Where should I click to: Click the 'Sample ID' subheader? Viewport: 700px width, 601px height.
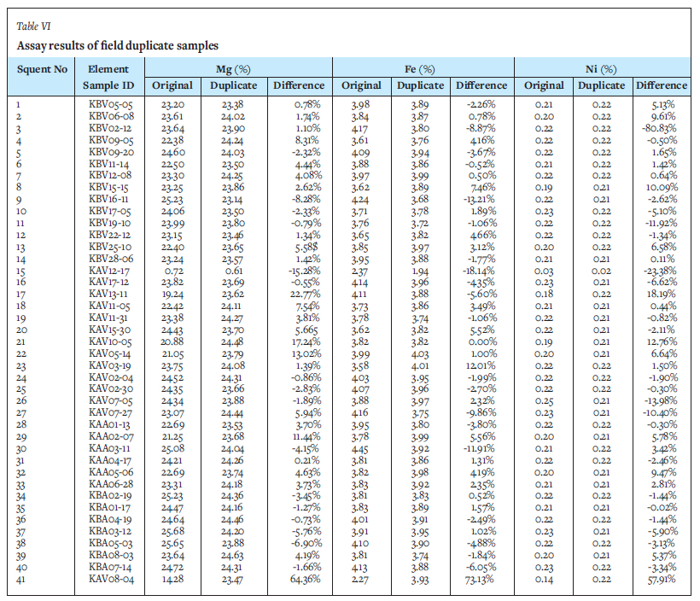pos(108,85)
